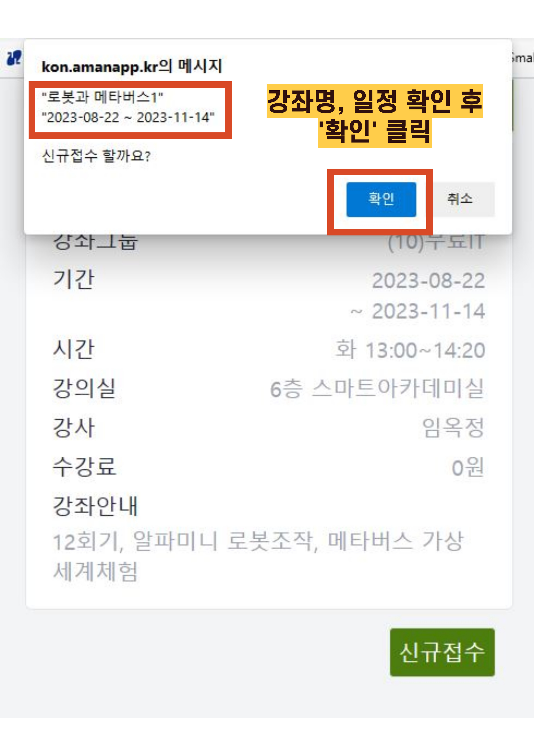Click the 시간 label

pos(74,349)
